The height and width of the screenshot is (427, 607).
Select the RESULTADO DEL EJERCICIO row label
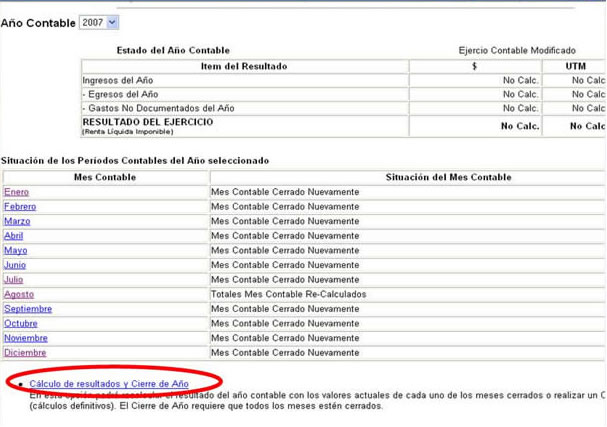pyautogui.click(x=148, y=122)
